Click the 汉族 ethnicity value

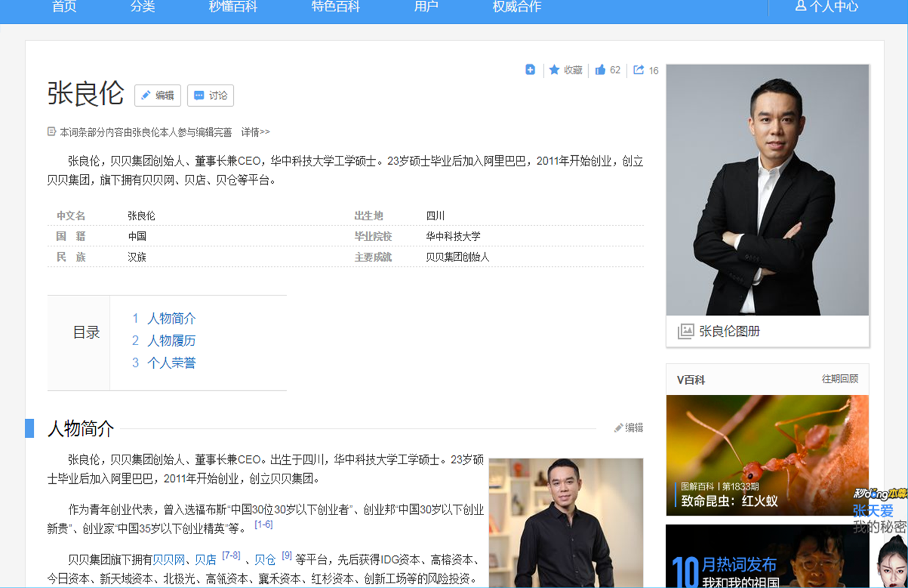(x=137, y=257)
